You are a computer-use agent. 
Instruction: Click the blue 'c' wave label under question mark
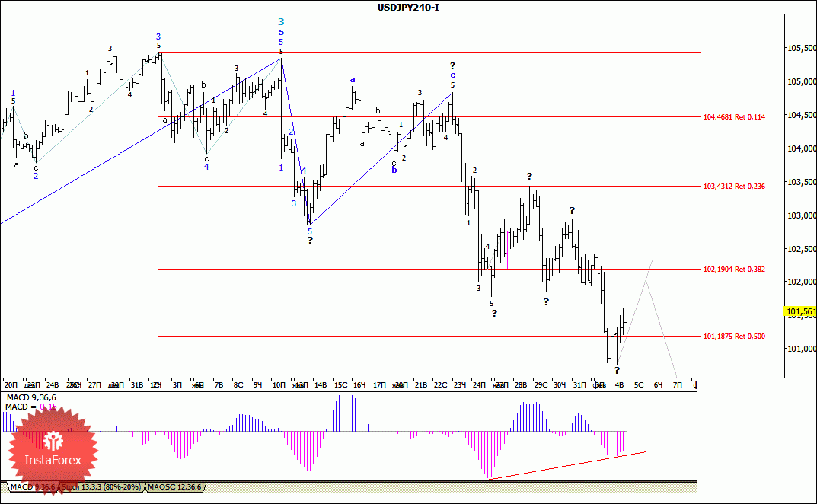coord(452,75)
